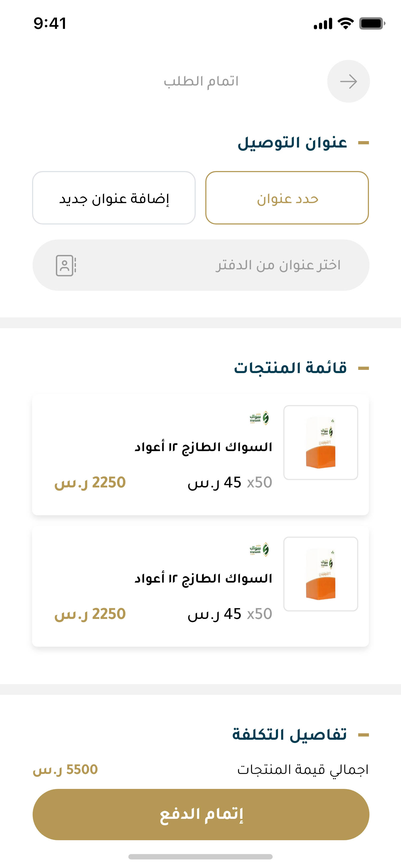The width and height of the screenshot is (401, 868).
Task: Open the first product thumbnail image
Action: tap(321, 443)
